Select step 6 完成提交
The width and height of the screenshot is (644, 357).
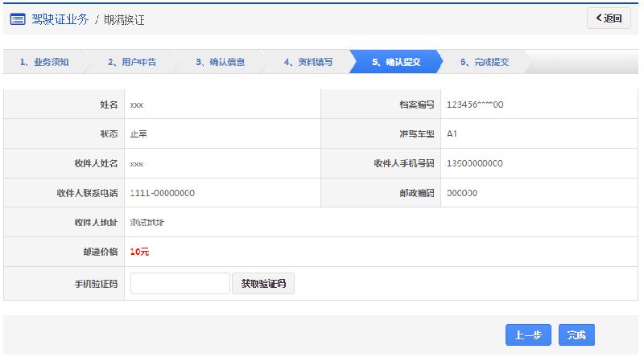(x=485, y=62)
